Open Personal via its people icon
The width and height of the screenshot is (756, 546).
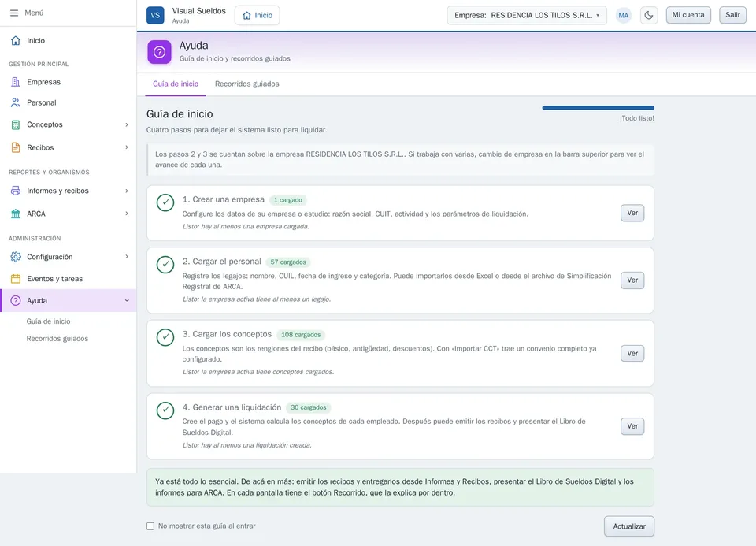point(16,102)
